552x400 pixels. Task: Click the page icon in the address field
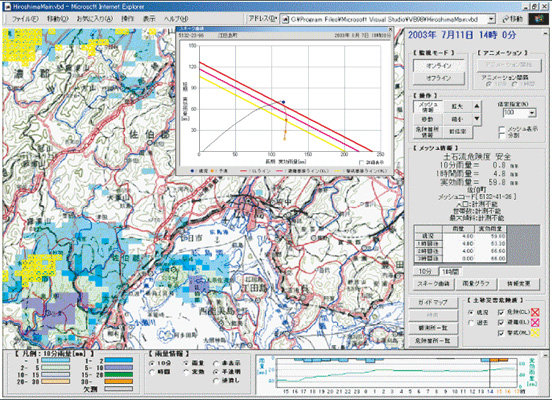click(286, 19)
